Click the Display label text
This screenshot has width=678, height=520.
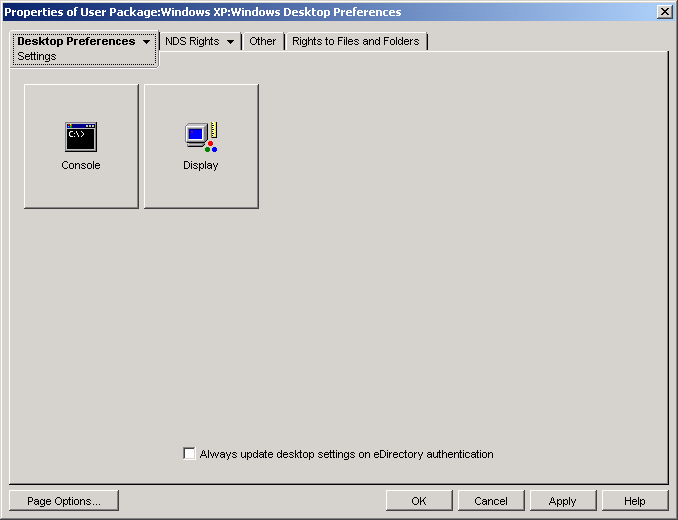(x=201, y=166)
